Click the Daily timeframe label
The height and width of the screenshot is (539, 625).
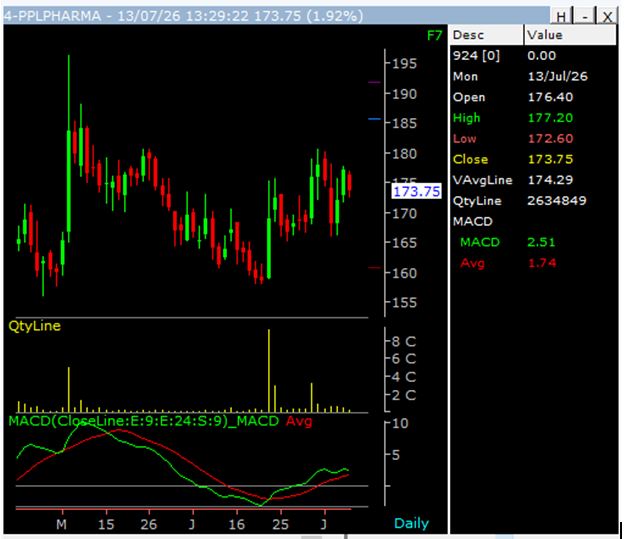[411, 523]
